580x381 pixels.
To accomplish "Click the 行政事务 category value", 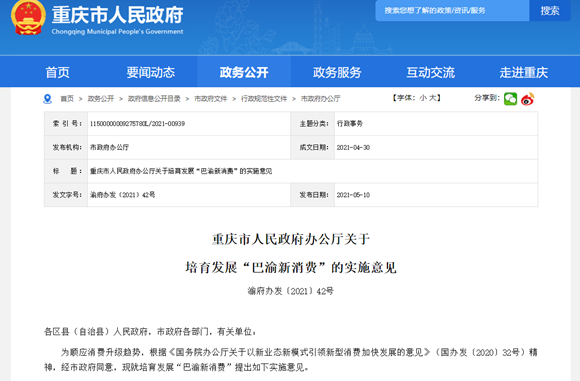I will point(350,124).
